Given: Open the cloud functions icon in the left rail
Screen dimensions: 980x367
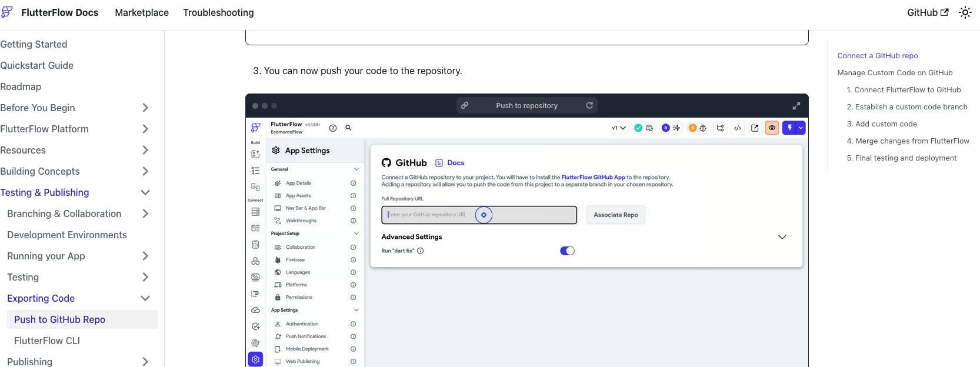Looking at the screenshot, I should click(x=255, y=310).
